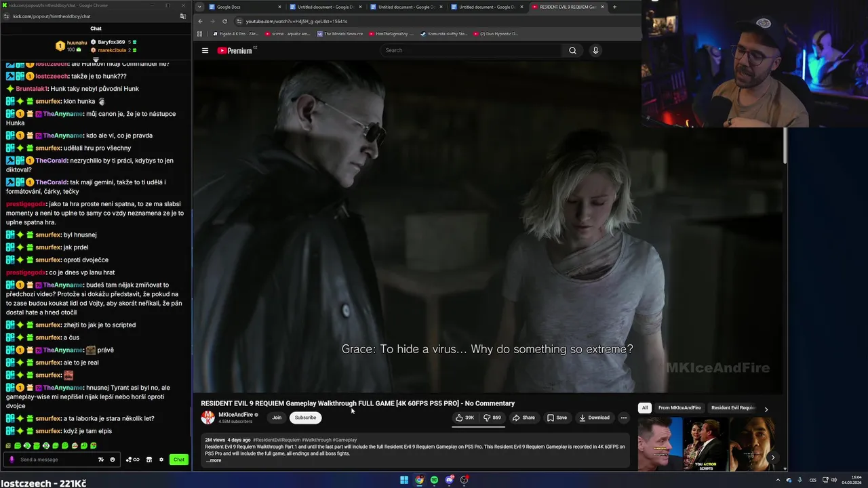Reload the YouTube page
868x488 pixels.
pyautogui.click(x=224, y=21)
